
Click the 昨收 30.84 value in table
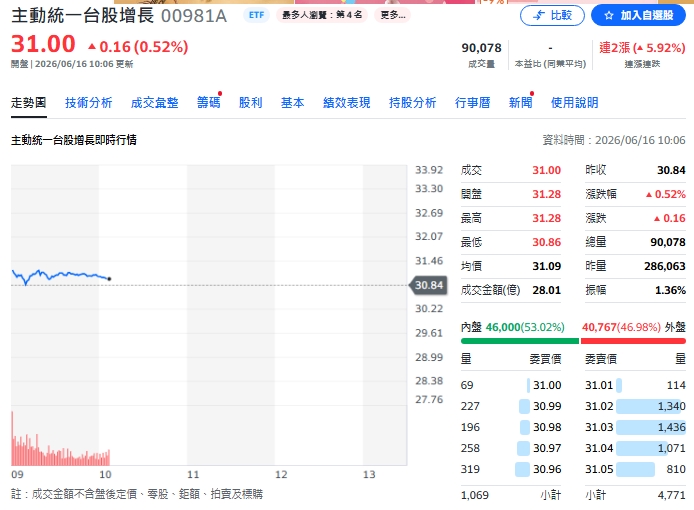click(671, 170)
